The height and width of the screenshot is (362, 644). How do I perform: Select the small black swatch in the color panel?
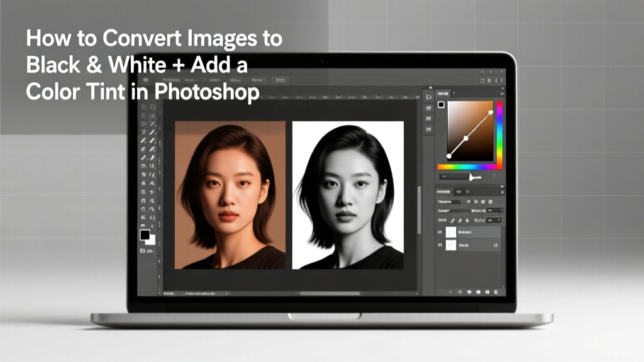441,105
